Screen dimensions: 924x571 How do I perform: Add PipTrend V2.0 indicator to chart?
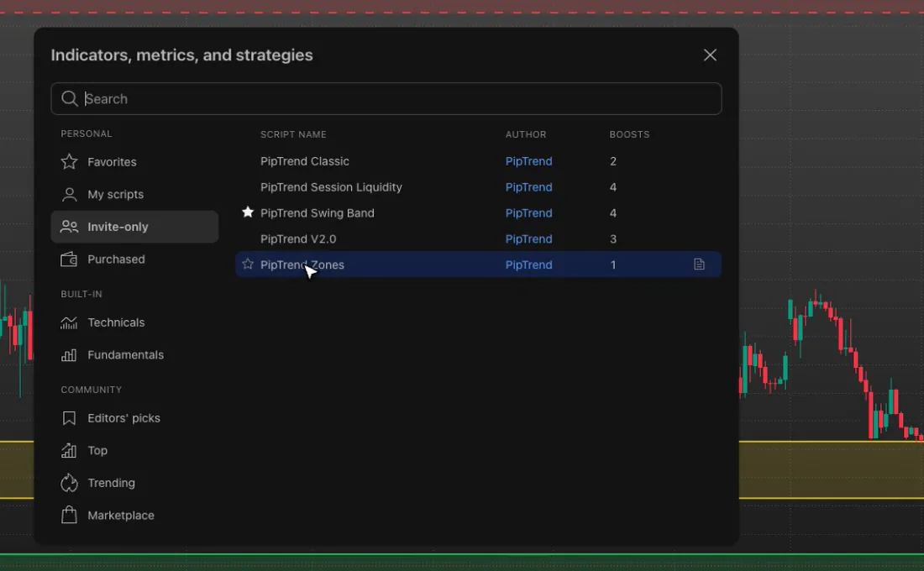click(x=298, y=239)
